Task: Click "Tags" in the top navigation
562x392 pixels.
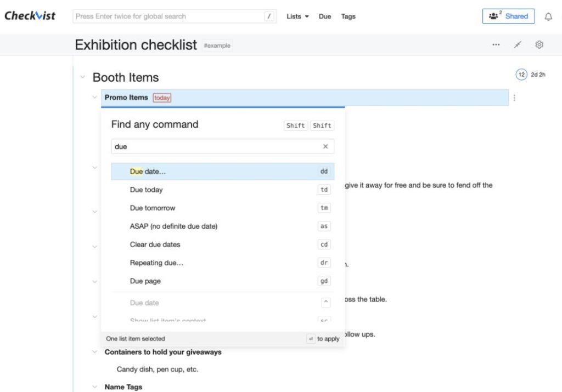Action: coord(348,16)
